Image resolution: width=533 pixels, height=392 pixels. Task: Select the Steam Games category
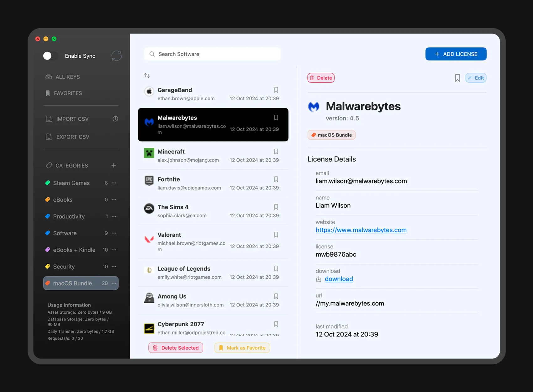pyautogui.click(x=81, y=183)
